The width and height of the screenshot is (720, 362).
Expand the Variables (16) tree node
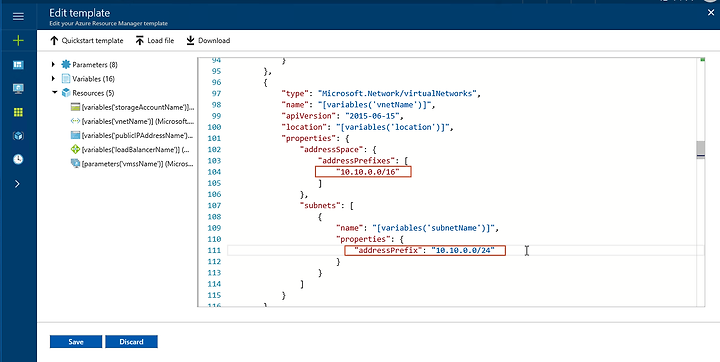pyautogui.click(x=53, y=79)
